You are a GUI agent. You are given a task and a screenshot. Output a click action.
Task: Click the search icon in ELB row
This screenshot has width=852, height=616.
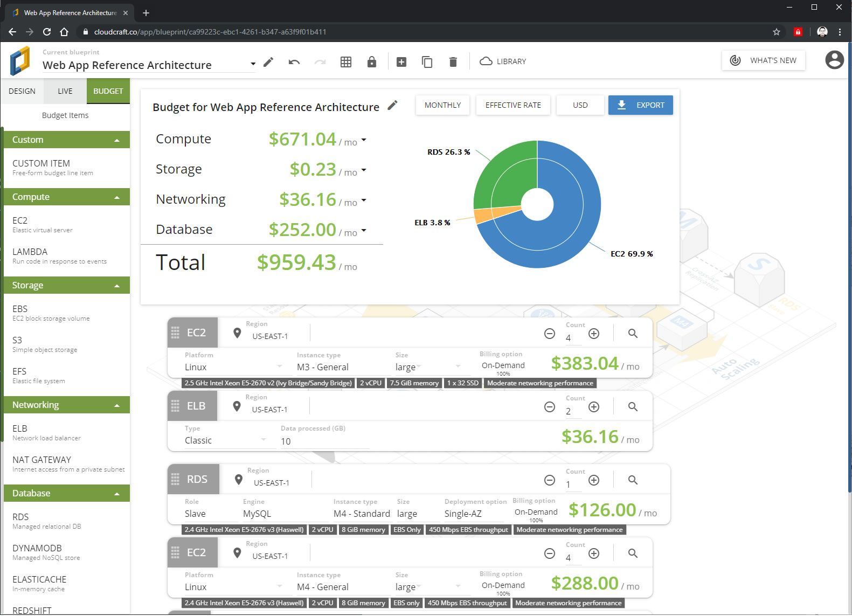(633, 407)
